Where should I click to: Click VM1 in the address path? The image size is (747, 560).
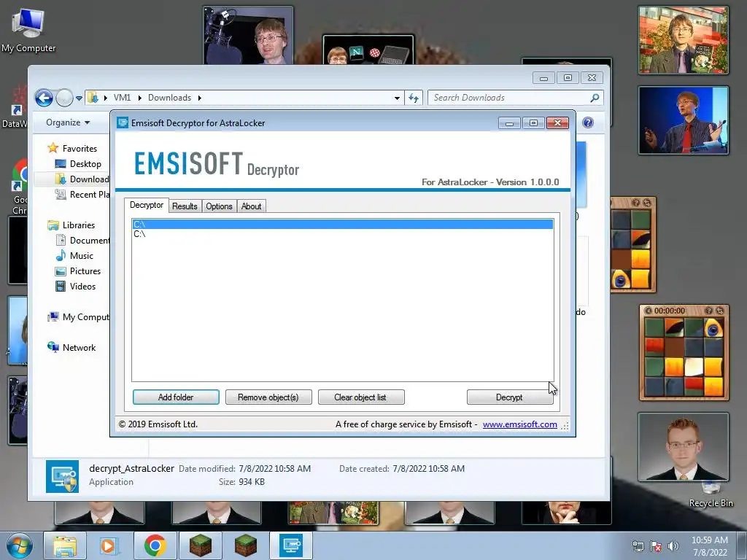click(122, 98)
